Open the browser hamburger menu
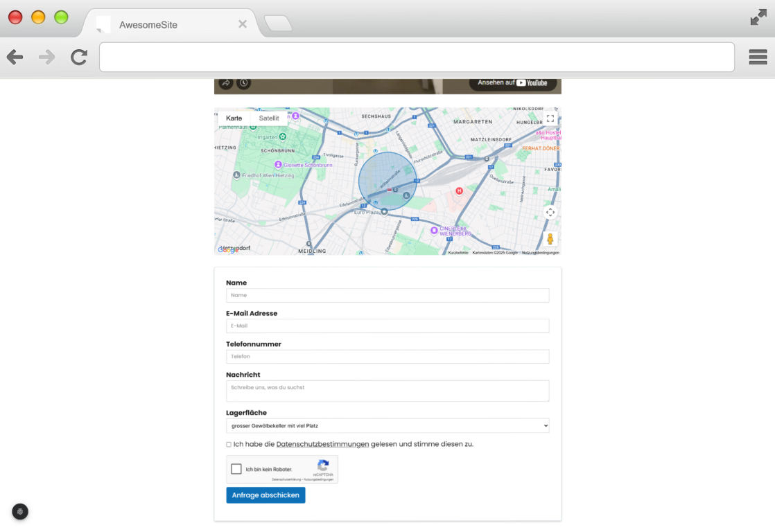 point(758,57)
